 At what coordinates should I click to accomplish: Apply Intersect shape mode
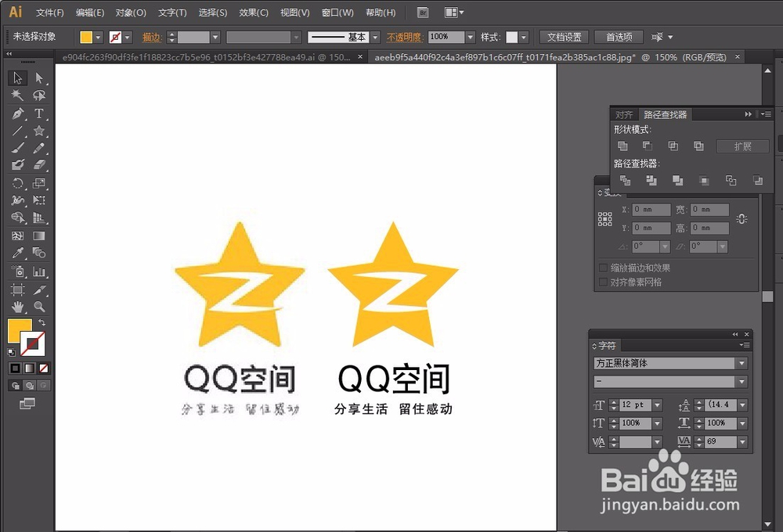(673, 146)
